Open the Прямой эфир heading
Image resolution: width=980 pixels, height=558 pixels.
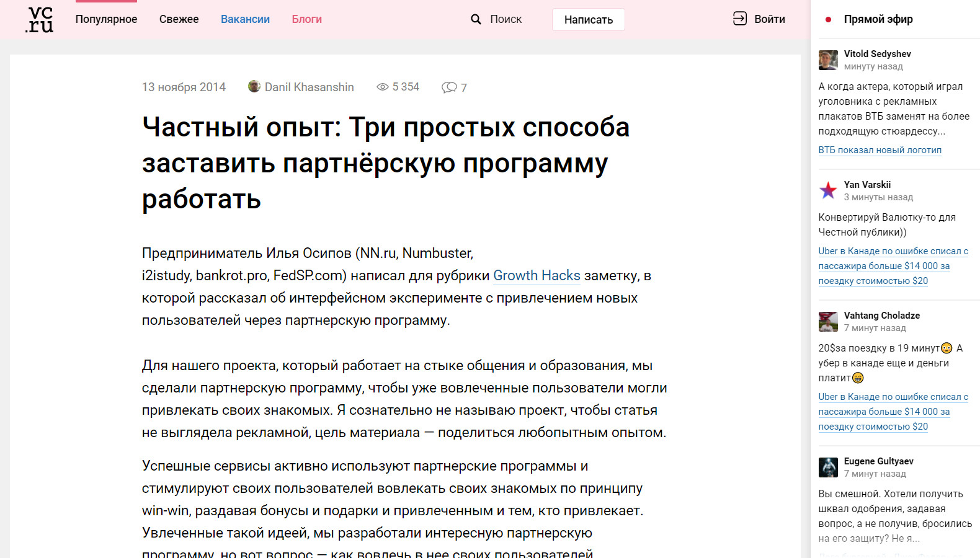tap(878, 19)
